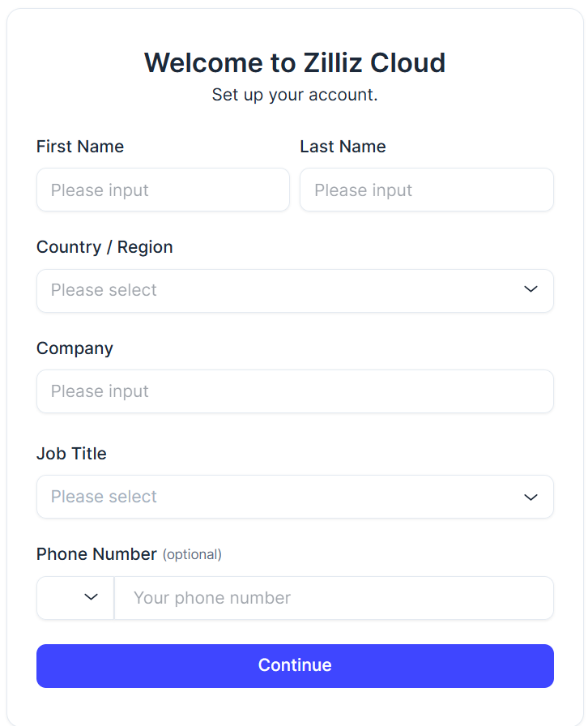Click the 'Your phone number' field

[334, 598]
